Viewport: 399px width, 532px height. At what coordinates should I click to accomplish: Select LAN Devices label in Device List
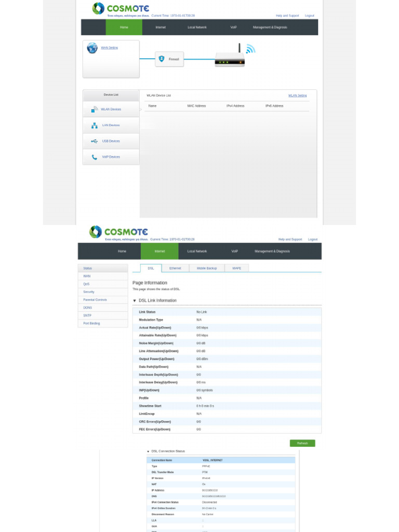coord(111,125)
